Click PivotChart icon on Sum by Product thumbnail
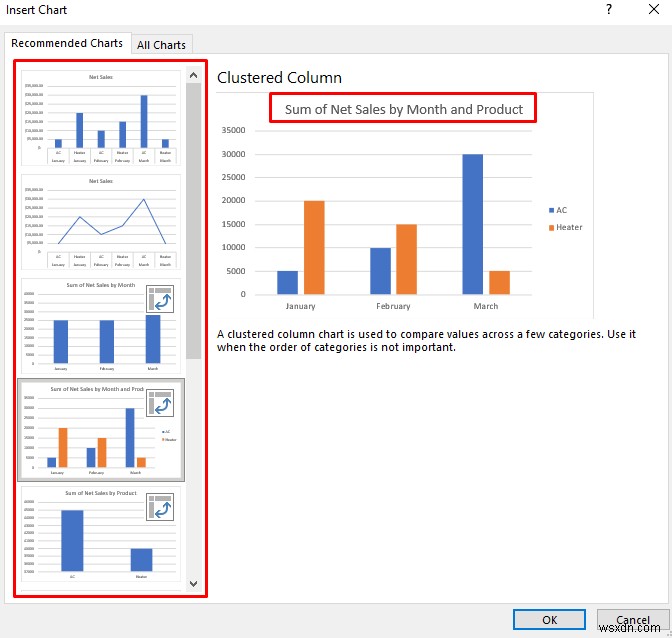 click(160, 507)
